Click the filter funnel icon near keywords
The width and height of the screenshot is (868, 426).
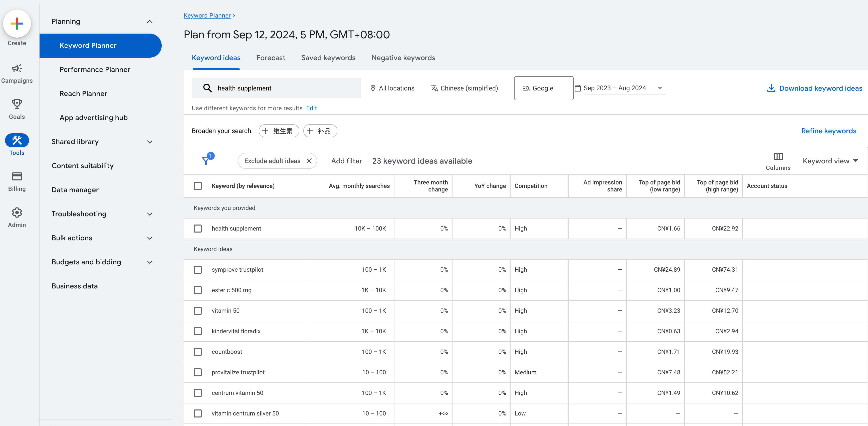coord(205,160)
